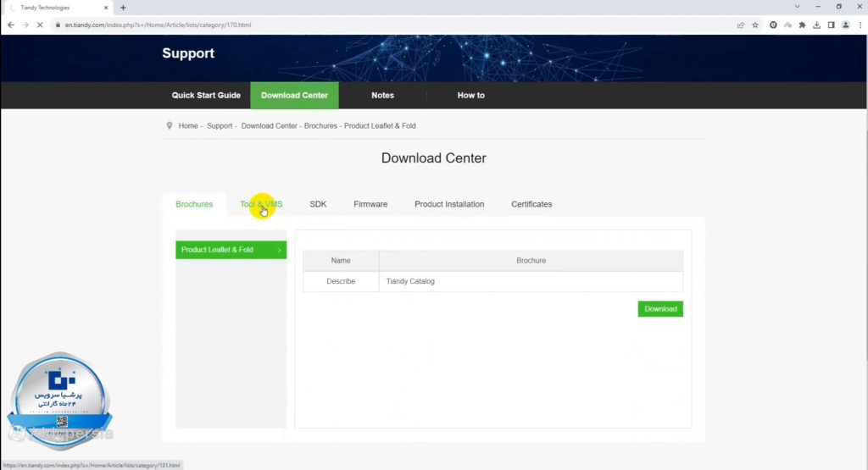Screen dimensions: 868x470
Task: Open the user profile icon
Action: [845, 25]
